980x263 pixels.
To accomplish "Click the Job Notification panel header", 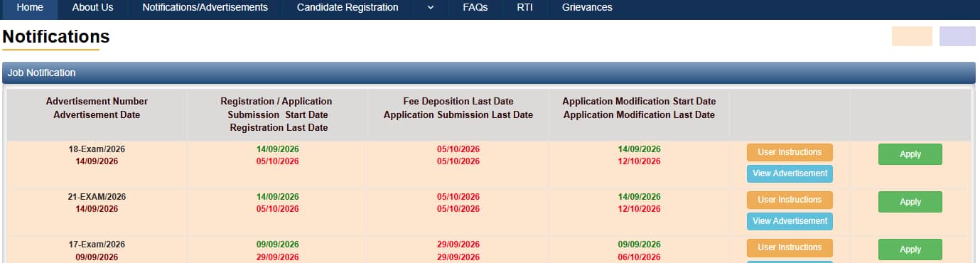I will tap(489, 73).
